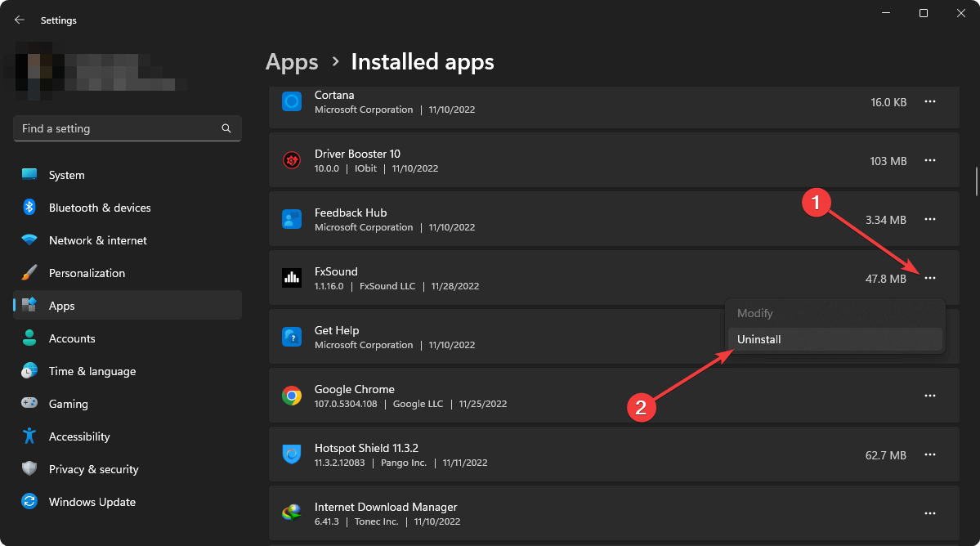Navigate to Personalization settings
Viewport: 980px width, 546px height.
(x=87, y=273)
